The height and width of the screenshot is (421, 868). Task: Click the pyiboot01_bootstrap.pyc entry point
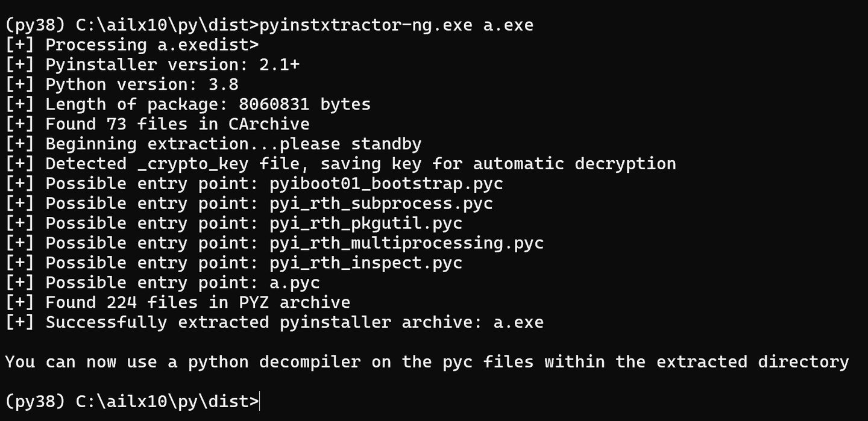[x=386, y=184]
